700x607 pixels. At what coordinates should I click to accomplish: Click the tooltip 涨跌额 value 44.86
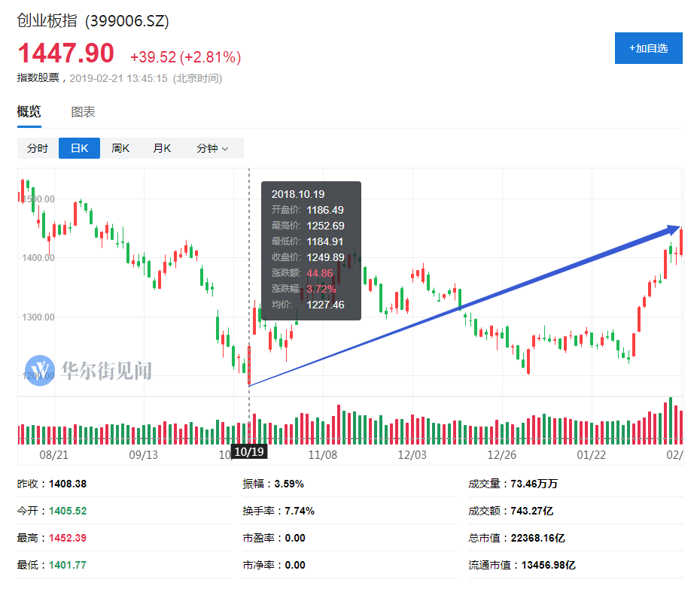pyautogui.click(x=320, y=273)
